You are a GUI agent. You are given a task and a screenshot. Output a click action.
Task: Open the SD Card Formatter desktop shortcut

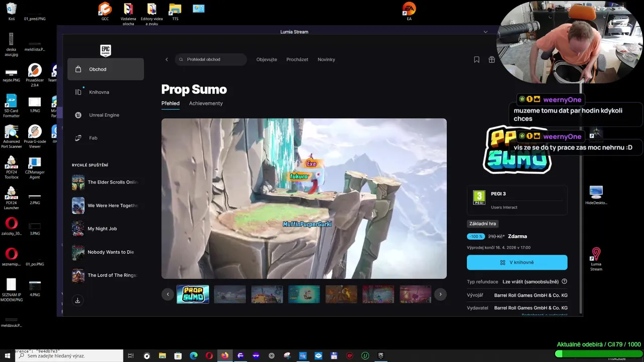(x=11, y=106)
